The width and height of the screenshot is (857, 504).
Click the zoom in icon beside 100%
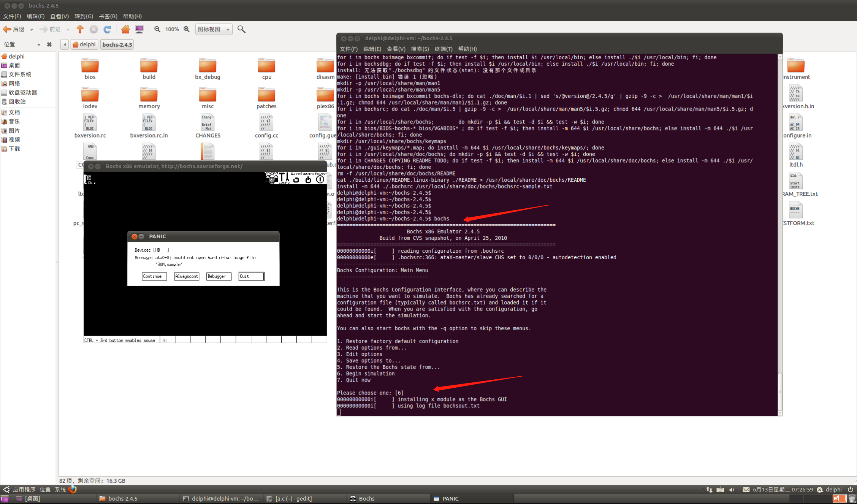click(x=187, y=29)
